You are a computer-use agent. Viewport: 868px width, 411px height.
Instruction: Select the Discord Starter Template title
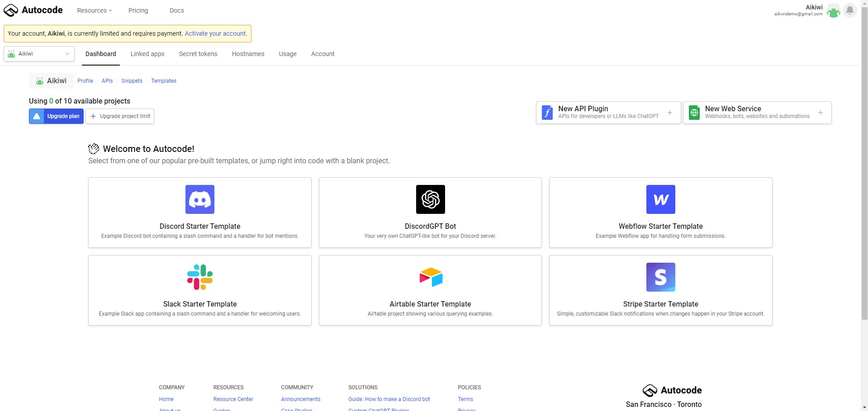tap(200, 226)
